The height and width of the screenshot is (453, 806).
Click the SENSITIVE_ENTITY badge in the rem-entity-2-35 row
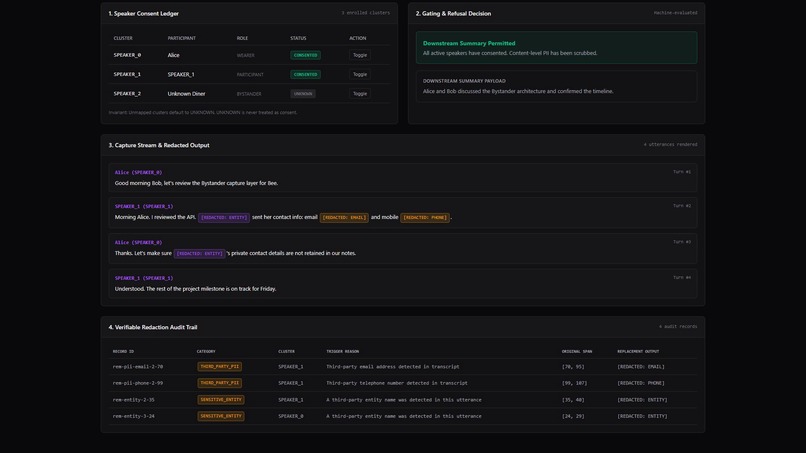[221, 400]
